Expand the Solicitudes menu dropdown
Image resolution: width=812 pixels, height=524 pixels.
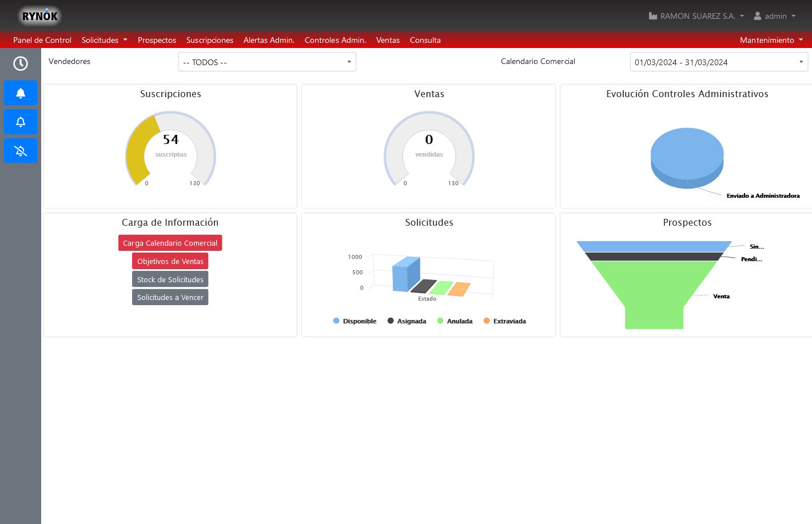click(x=104, y=40)
